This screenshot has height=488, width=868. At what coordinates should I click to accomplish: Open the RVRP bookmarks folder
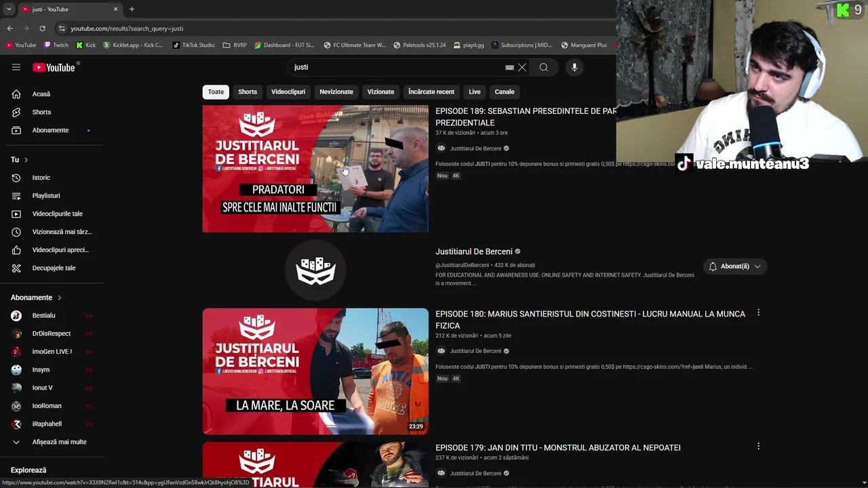coord(235,45)
